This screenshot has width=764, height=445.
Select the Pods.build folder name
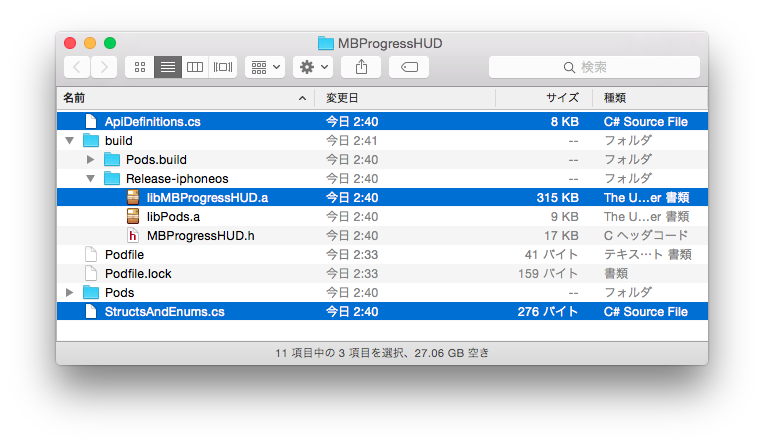(156, 160)
